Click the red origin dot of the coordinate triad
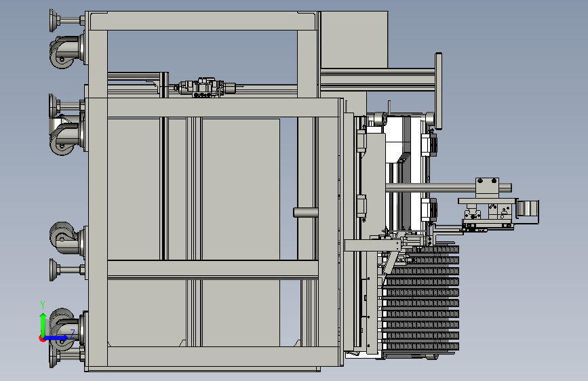The height and width of the screenshot is (381, 588). click(x=42, y=338)
